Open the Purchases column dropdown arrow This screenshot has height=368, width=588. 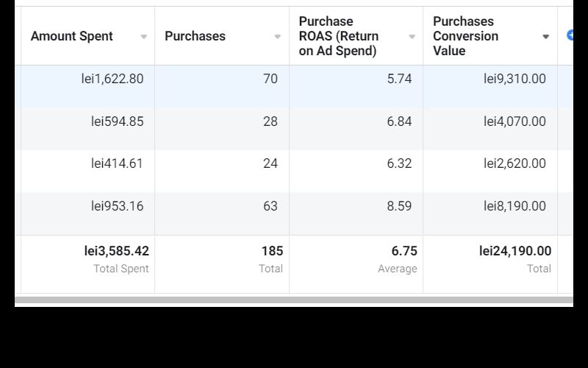[277, 37]
